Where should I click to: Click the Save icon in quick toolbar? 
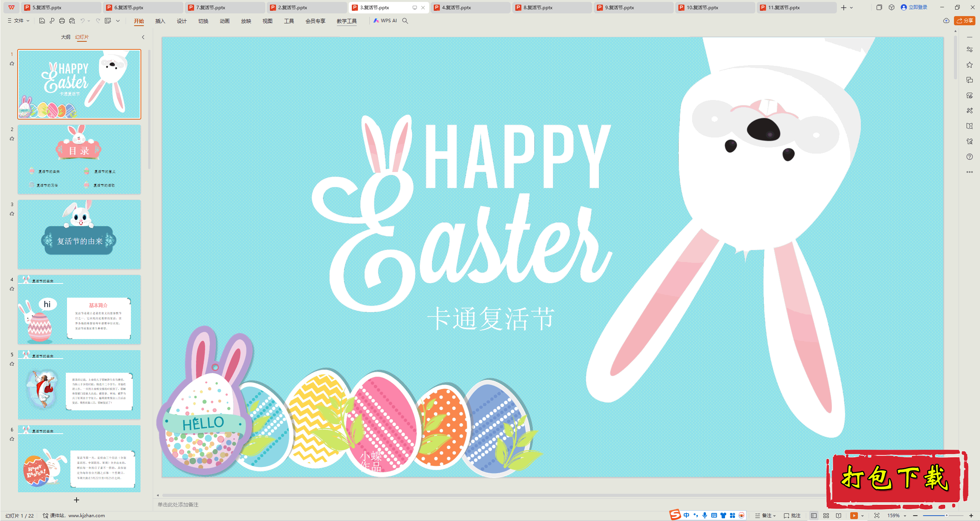42,21
